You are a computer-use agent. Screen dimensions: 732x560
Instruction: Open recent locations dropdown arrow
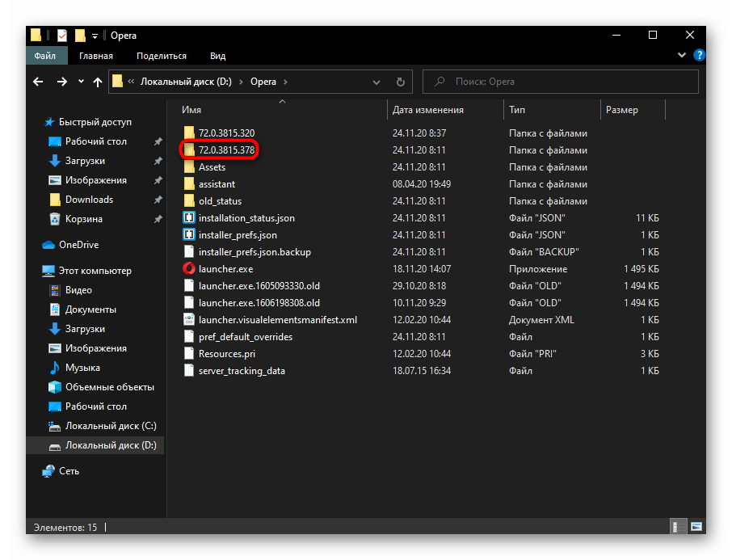pos(81,82)
